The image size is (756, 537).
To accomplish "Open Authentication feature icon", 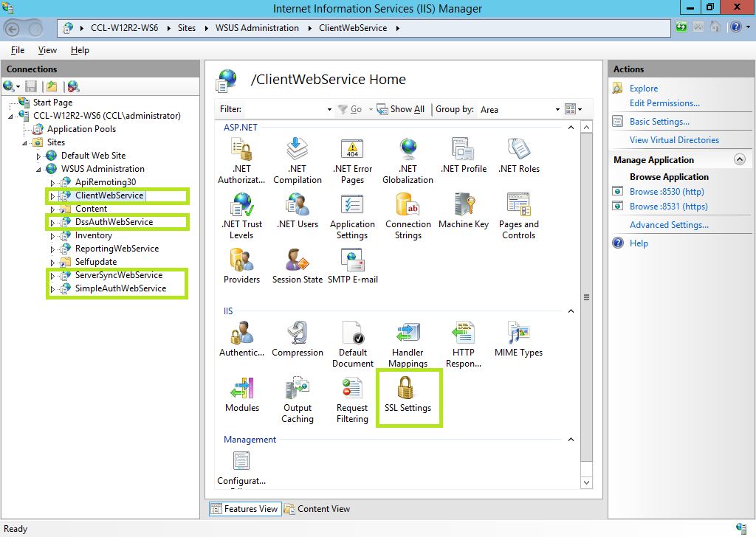I will [x=241, y=339].
